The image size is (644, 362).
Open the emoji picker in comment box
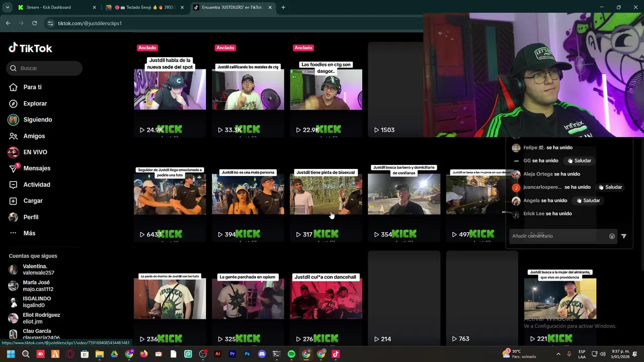(x=612, y=236)
